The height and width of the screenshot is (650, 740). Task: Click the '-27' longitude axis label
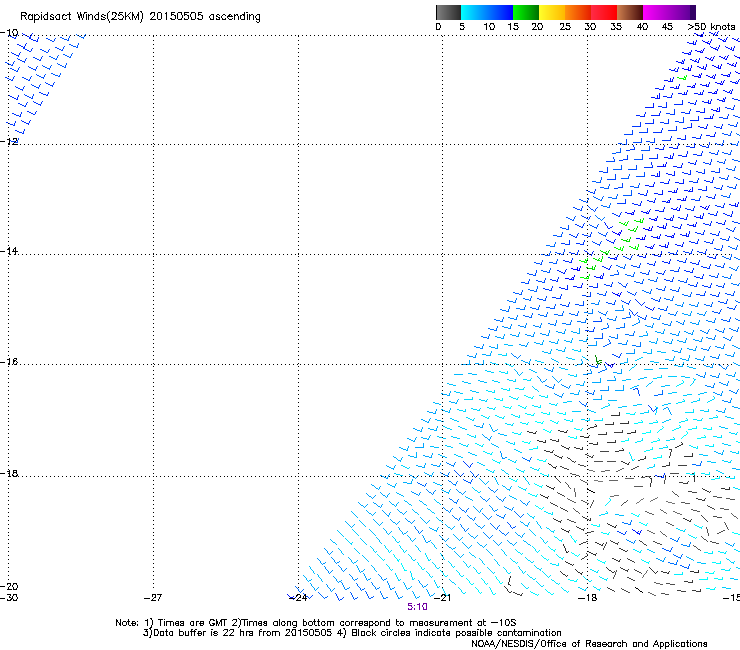click(153, 598)
